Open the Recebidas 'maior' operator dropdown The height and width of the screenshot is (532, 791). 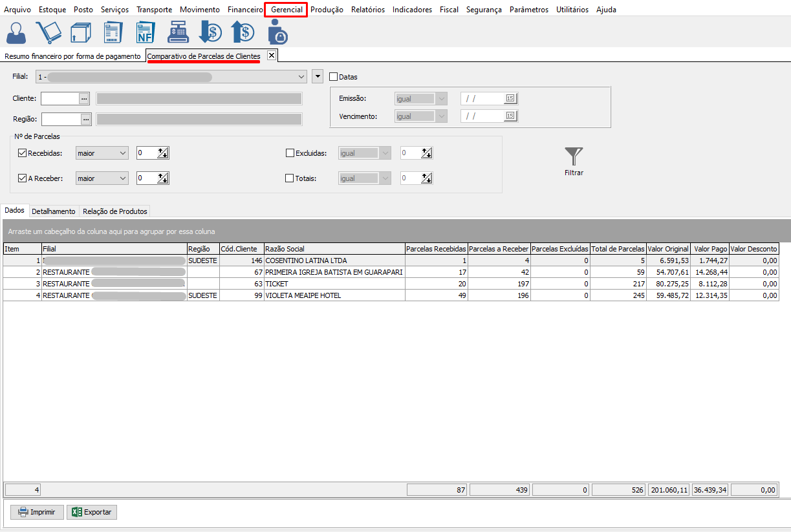click(x=102, y=153)
